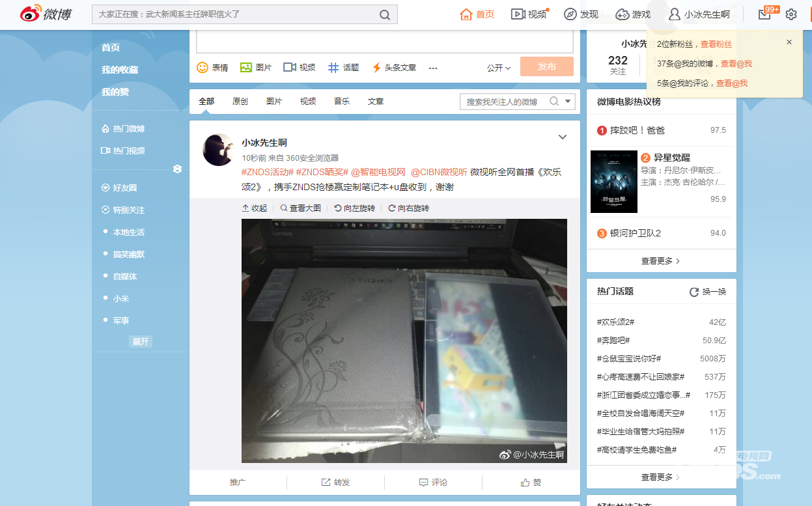This screenshot has width=812, height=506.
Task: Click 查看粉丝 link in notification
Action: pyautogui.click(x=716, y=44)
